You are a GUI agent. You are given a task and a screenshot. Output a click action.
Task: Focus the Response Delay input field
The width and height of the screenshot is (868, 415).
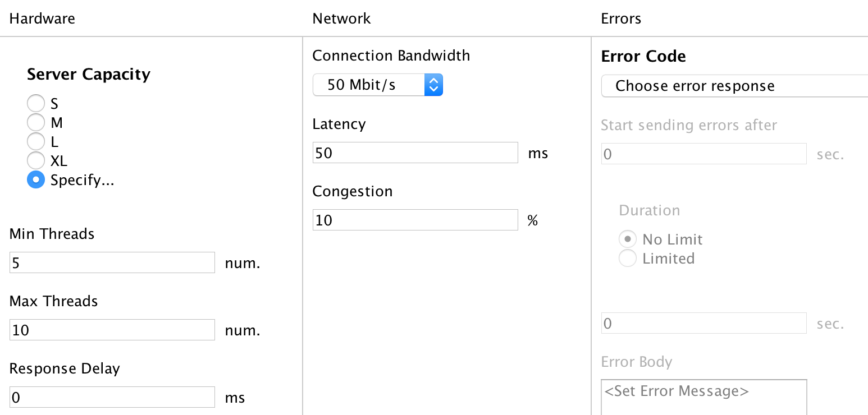click(112, 397)
